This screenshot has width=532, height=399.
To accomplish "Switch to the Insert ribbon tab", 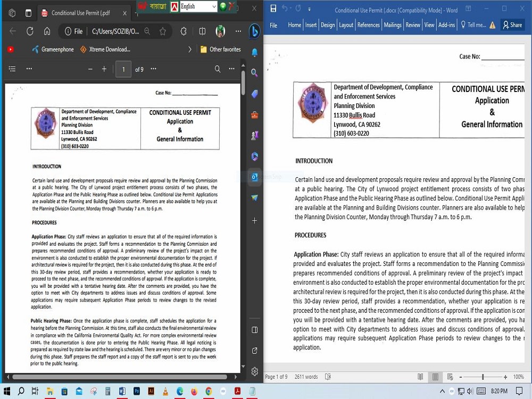I will pos(311,25).
